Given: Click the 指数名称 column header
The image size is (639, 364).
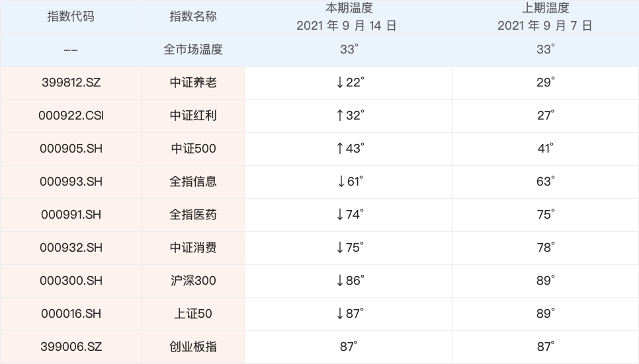Looking at the screenshot, I should click(193, 17).
